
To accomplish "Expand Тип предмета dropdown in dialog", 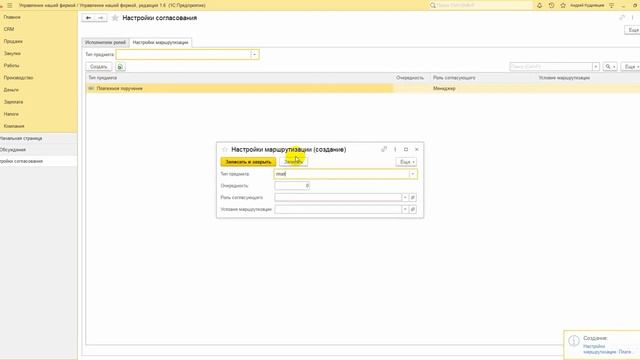I will (x=413, y=174).
